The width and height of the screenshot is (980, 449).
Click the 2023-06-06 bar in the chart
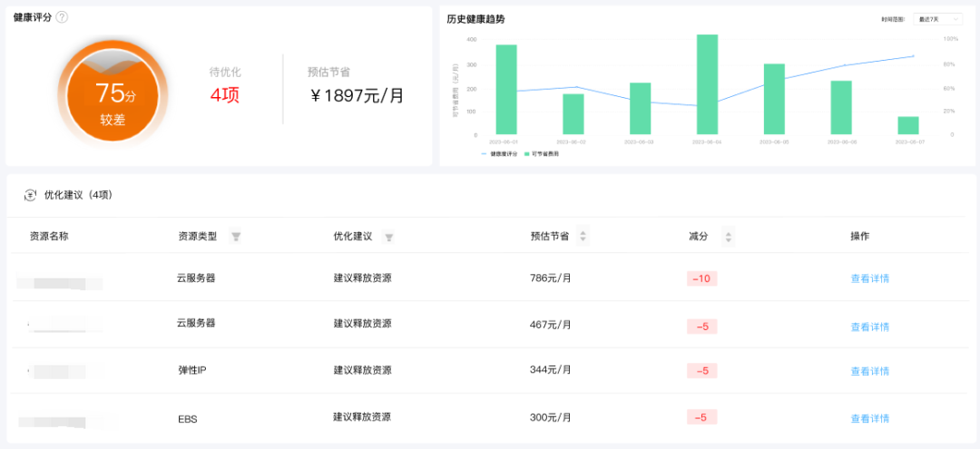point(841,107)
